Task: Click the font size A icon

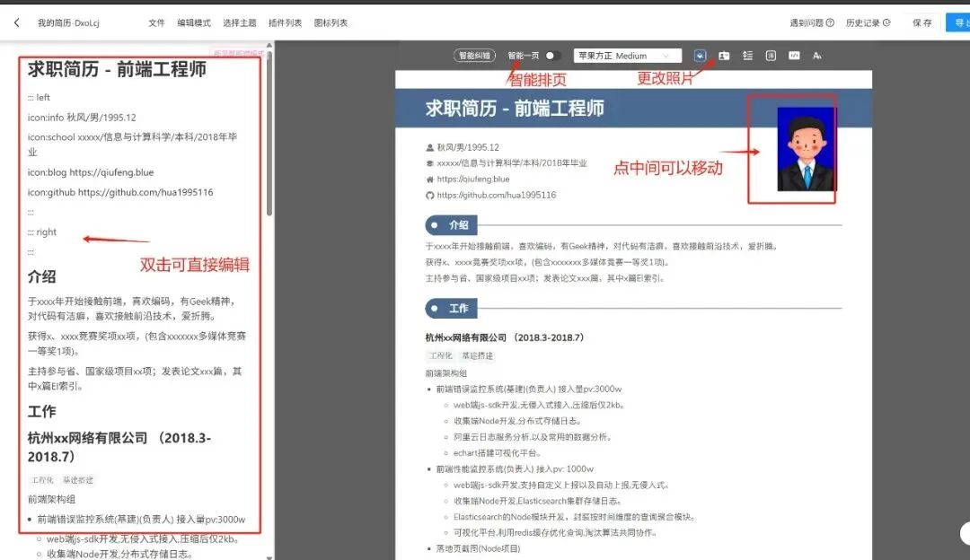Action: point(817,56)
